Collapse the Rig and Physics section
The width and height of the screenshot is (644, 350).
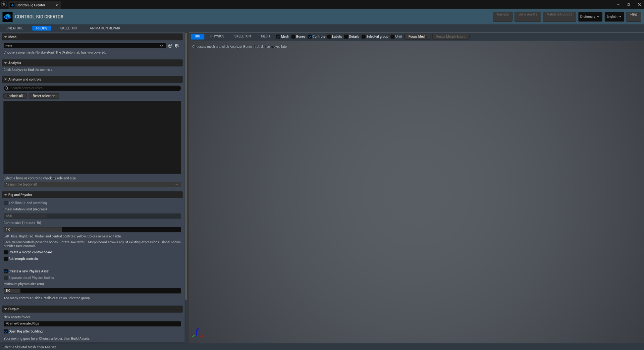click(x=5, y=195)
